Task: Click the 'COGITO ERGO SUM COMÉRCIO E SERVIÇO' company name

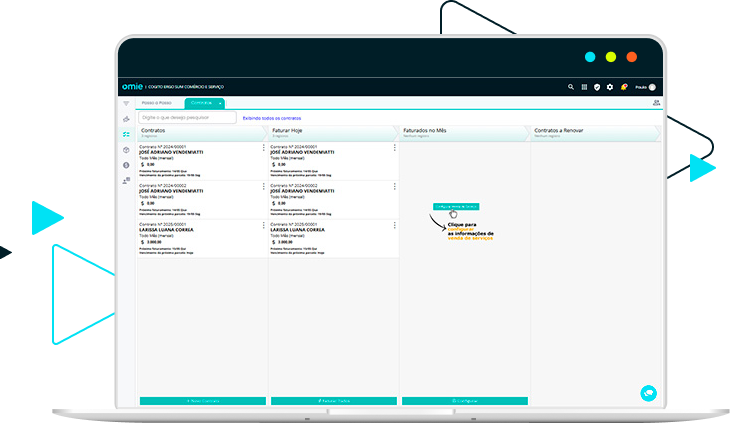Action: tap(186, 87)
